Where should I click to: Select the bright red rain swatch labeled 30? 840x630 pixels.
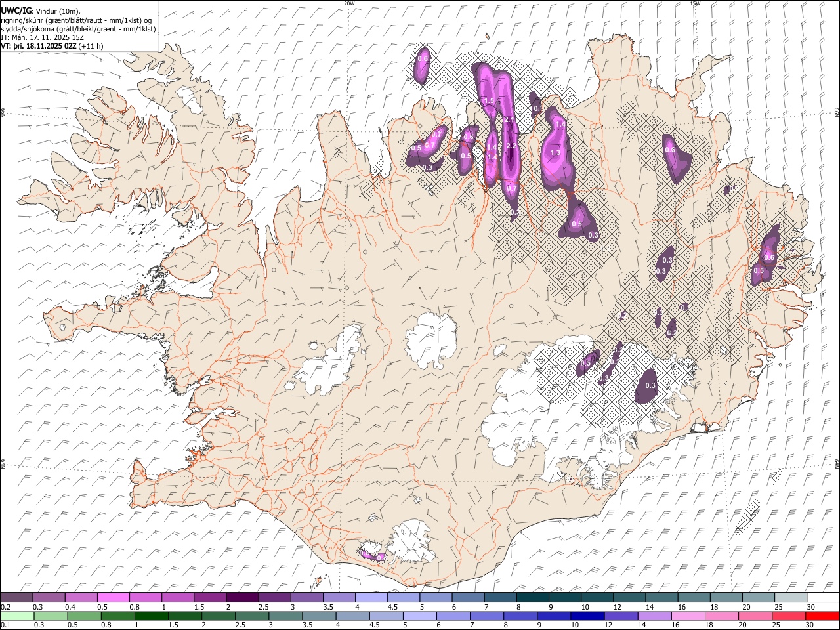822,616
